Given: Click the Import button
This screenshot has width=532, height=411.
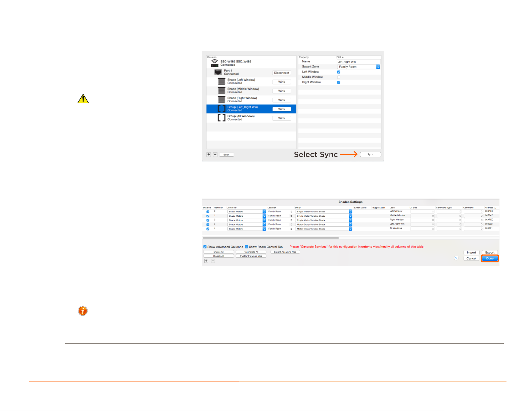Looking at the screenshot, I should [472, 253].
